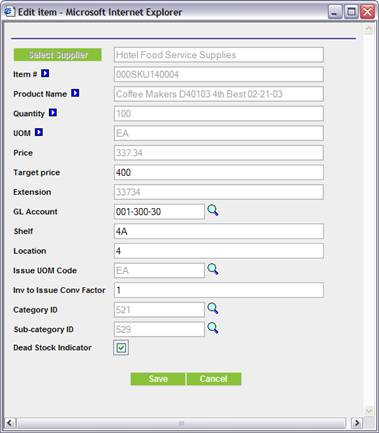379x433 pixels.
Task: Focus the GL Account field 001-300-30
Action: [159, 212]
